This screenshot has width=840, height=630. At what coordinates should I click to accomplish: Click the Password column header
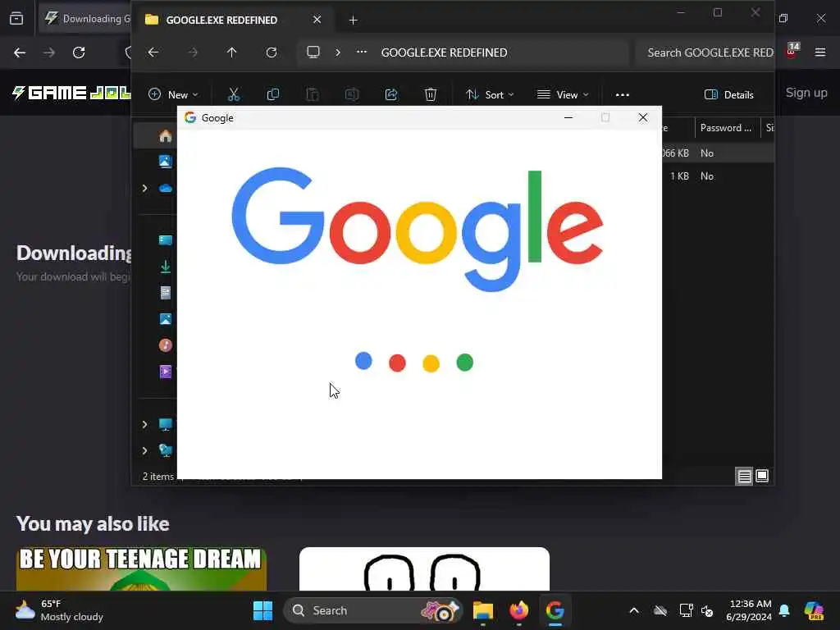tap(727, 127)
